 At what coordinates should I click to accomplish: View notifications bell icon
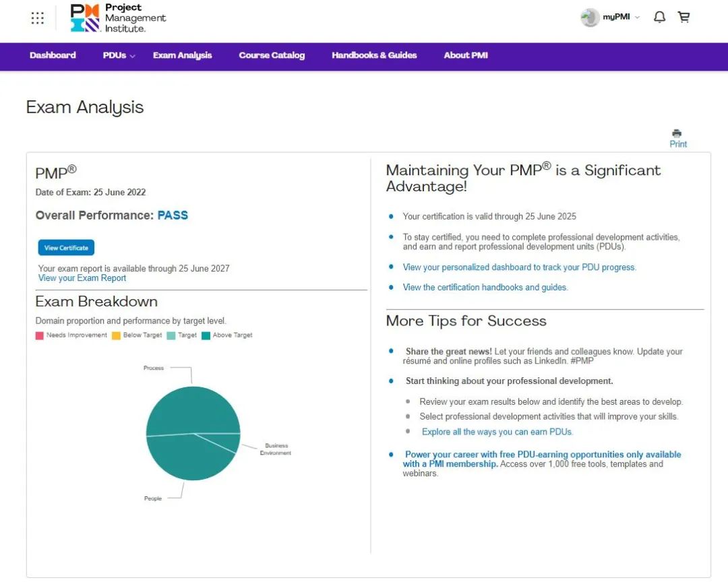[x=659, y=17]
